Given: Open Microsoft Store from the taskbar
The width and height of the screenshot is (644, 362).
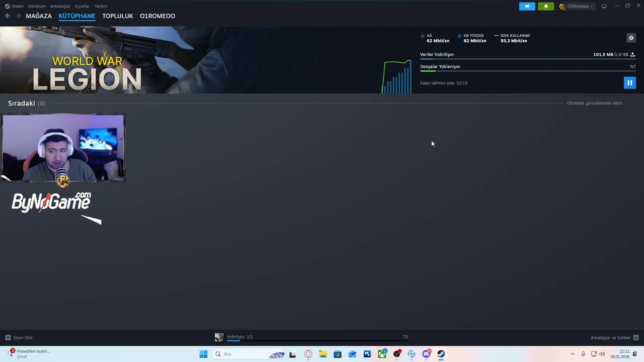Looking at the screenshot, I should (338, 354).
